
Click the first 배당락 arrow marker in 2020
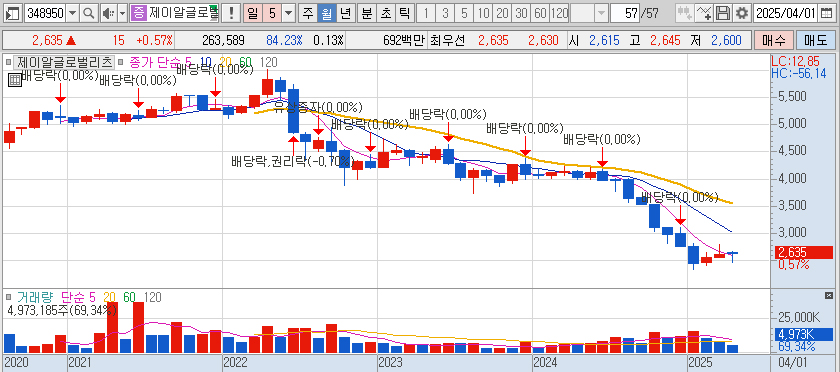(x=60, y=93)
